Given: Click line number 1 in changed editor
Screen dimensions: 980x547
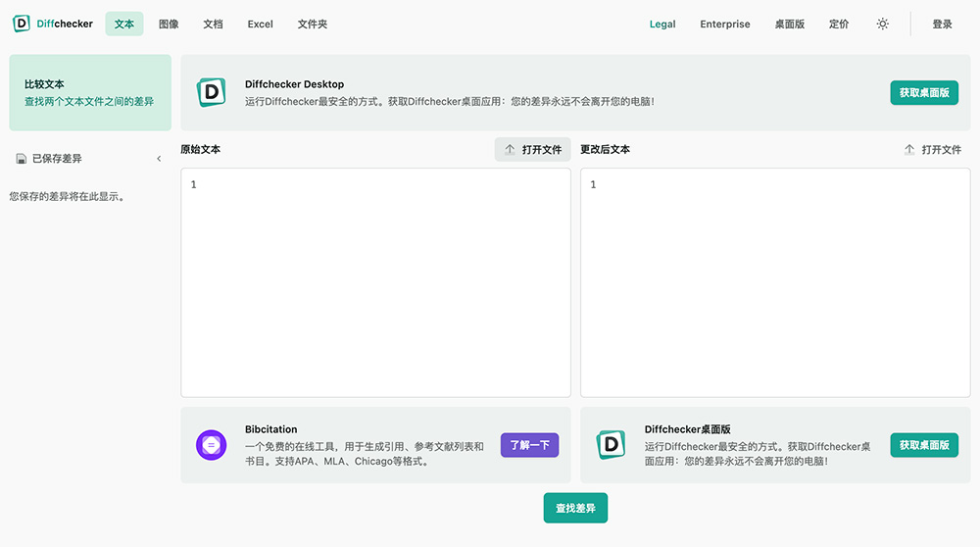Looking at the screenshot, I should tap(593, 184).
